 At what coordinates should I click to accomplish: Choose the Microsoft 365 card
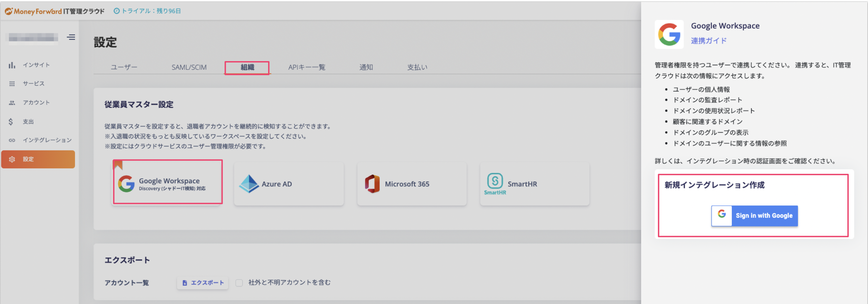tap(412, 184)
